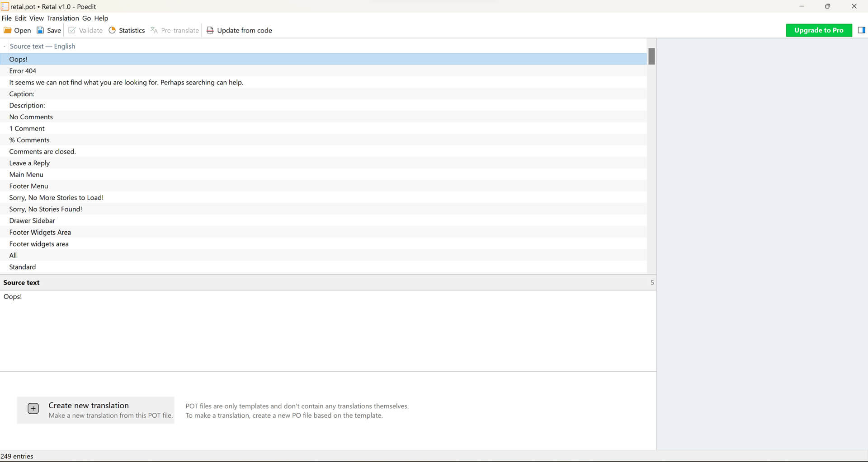This screenshot has width=868, height=462.
Task: Select the 'Drawer Sidebar' entry
Action: (x=323, y=220)
